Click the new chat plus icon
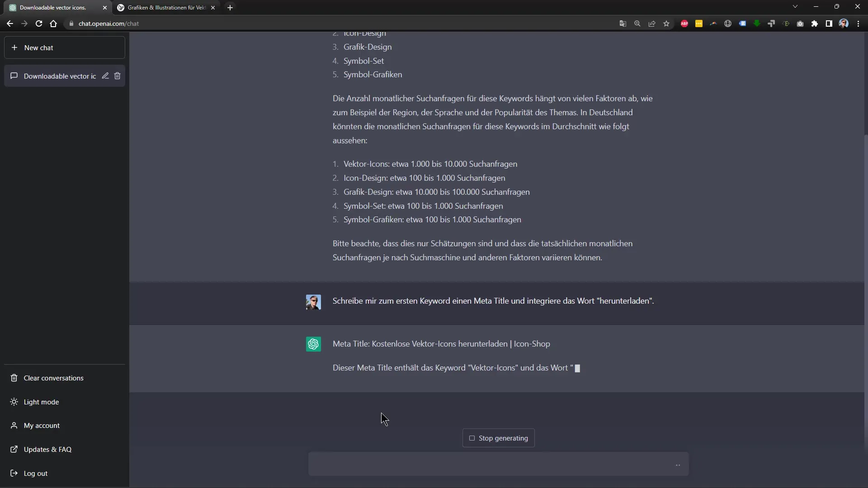This screenshot has width=868, height=488. tap(14, 47)
